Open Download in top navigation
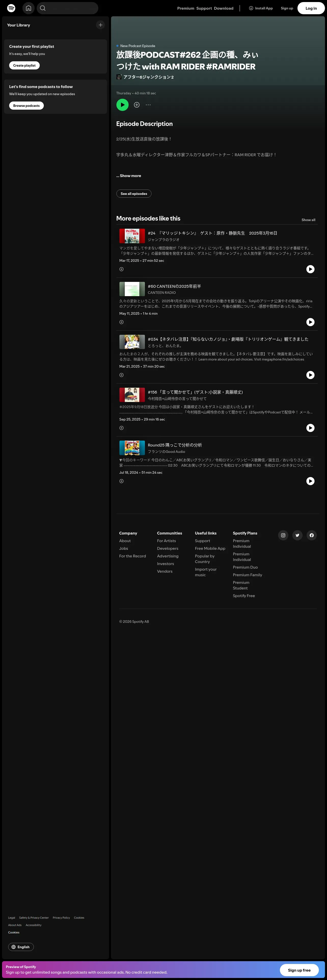Screen dimensions: 327x980 click(x=224, y=8)
